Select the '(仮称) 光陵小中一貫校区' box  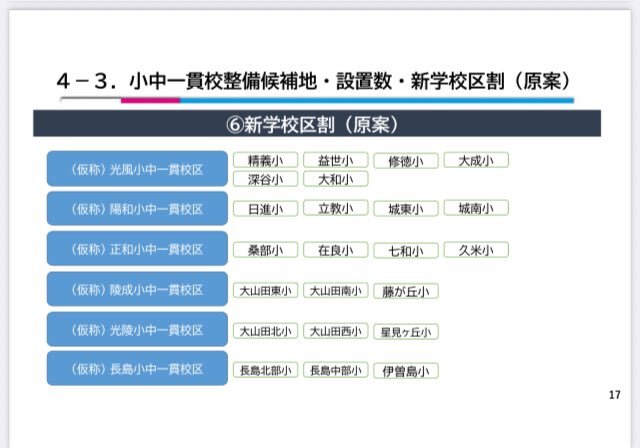click(x=137, y=329)
